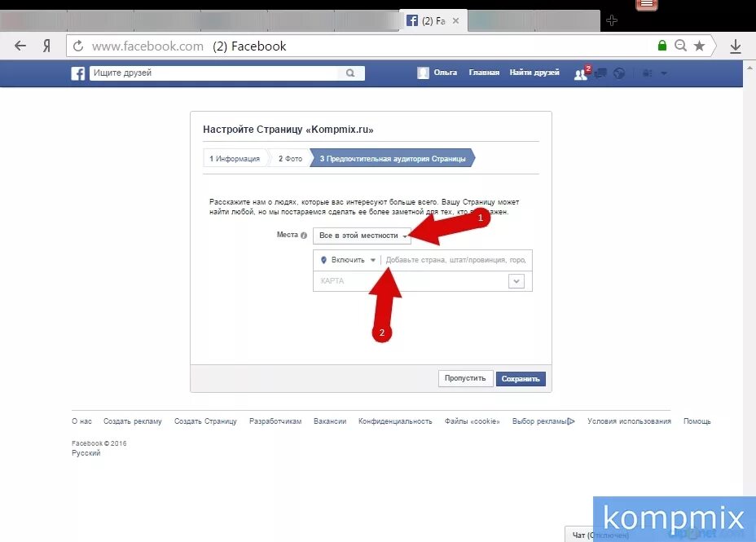Click the Ольга profile avatar
Screen dimensions: 756x542
click(423, 73)
